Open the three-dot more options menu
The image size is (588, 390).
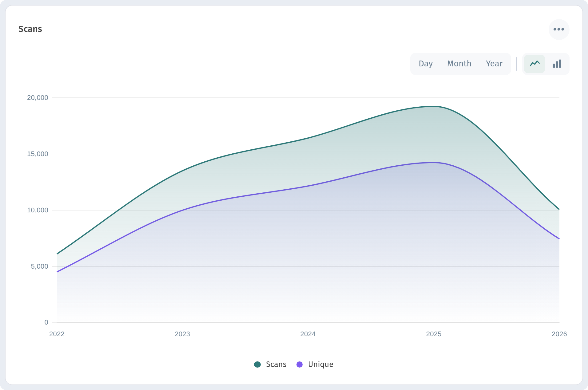559,30
